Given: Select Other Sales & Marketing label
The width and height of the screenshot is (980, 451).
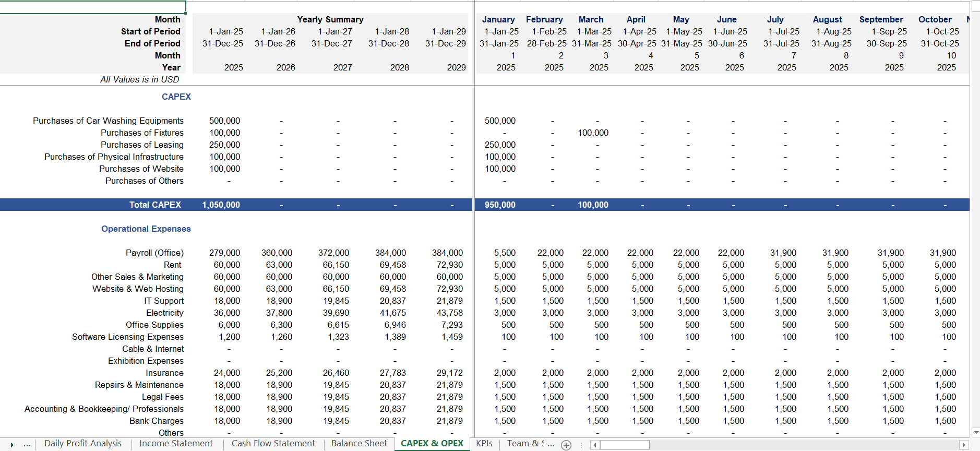Looking at the screenshot, I should pyautogui.click(x=137, y=277).
